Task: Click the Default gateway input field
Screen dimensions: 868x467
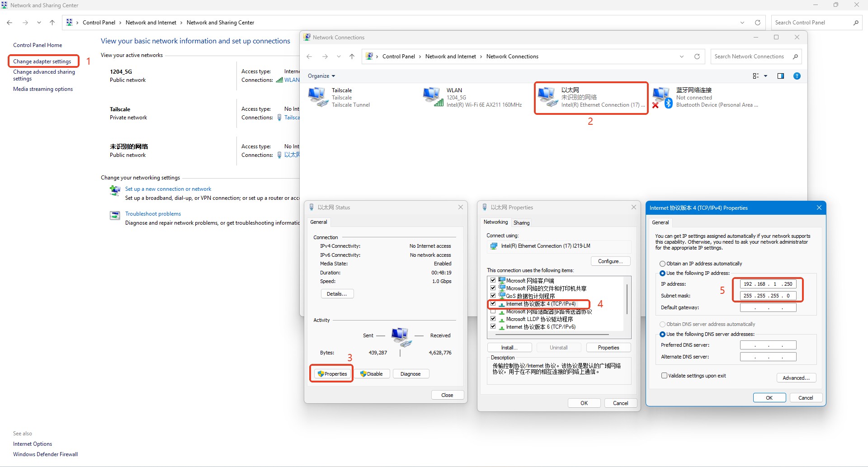Action: (768, 307)
